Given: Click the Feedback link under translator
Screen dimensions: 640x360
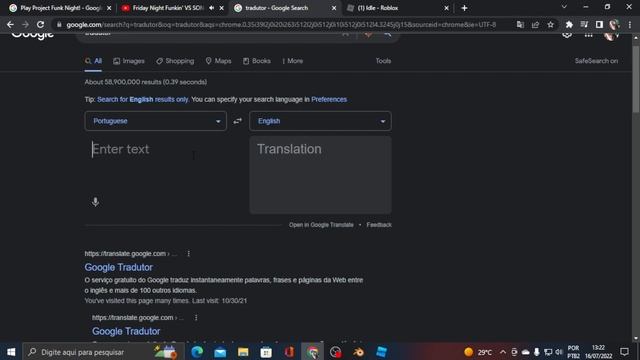Looking at the screenshot, I should 379,225.
